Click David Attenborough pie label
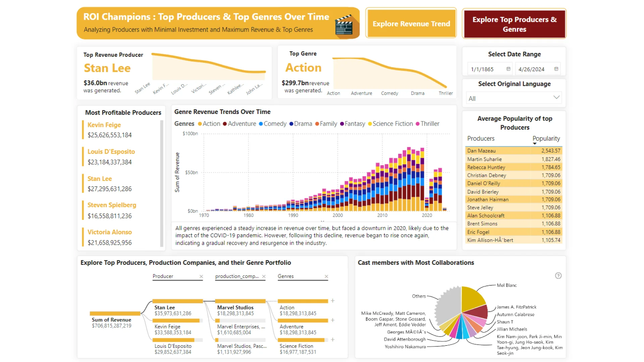The image size is (644, 362). pos(405,339)
